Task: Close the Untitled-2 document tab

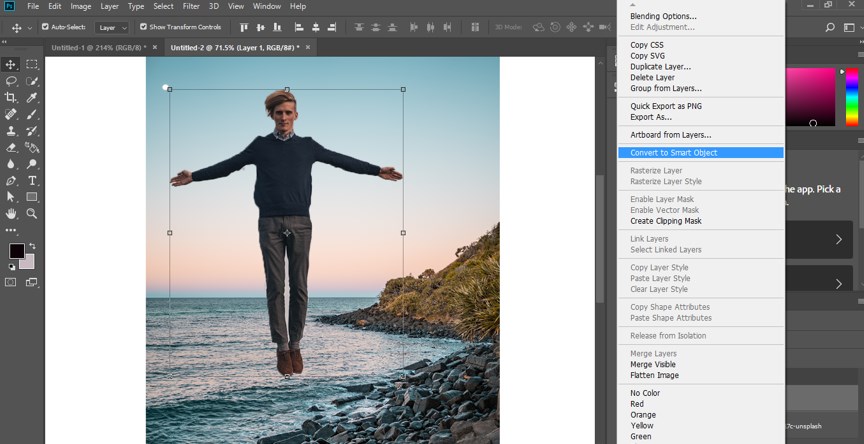Action: [x=308, y=47]
